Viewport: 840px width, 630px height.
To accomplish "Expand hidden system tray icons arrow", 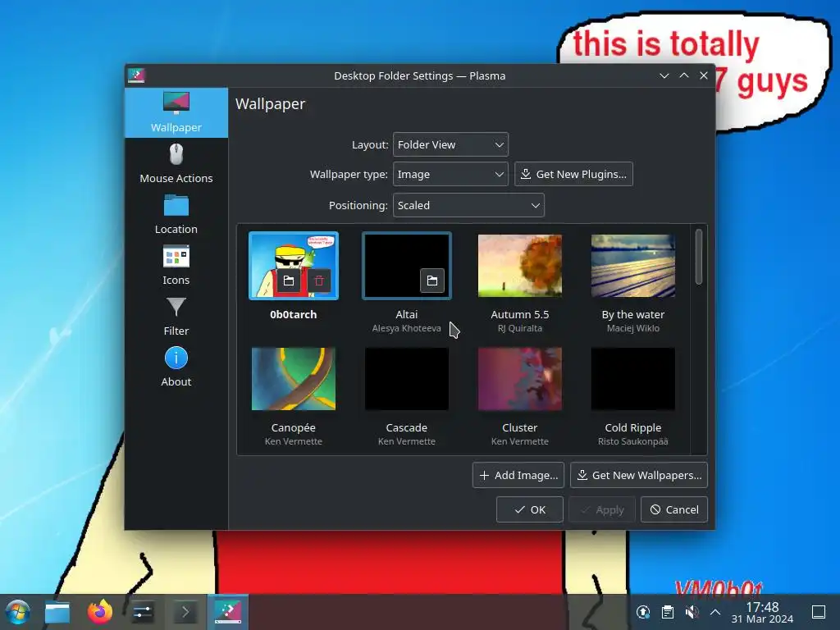I will pyautogui.click(x=715, y=612).
